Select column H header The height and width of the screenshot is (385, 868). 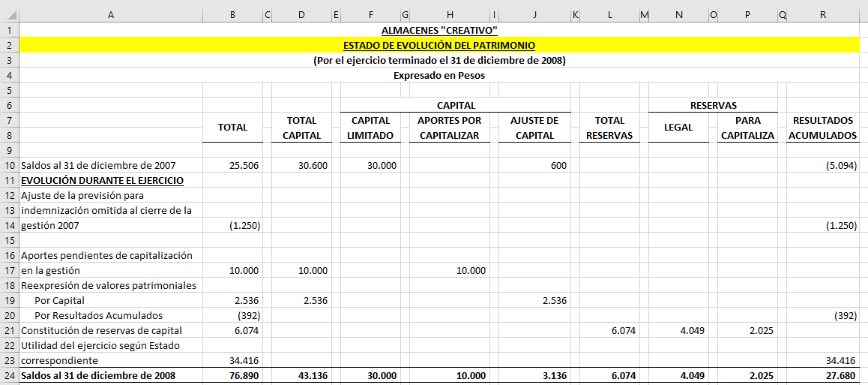[x=449, y=14]
